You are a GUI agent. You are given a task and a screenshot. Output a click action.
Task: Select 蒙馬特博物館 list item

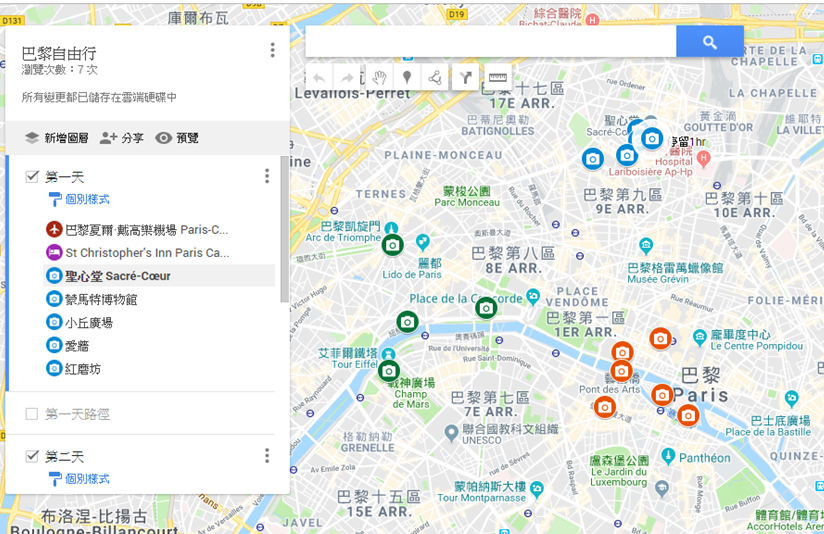tap(159, 299)
